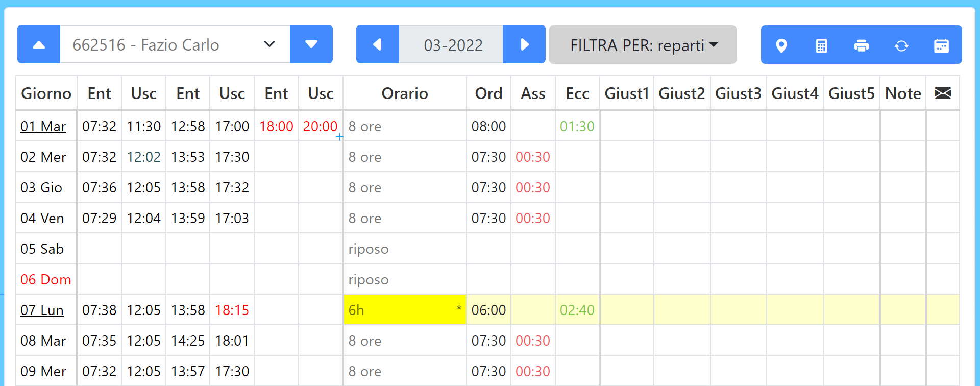Click the Ass column header
Screen dimensions: 980x386
click(x=533, y=93)
